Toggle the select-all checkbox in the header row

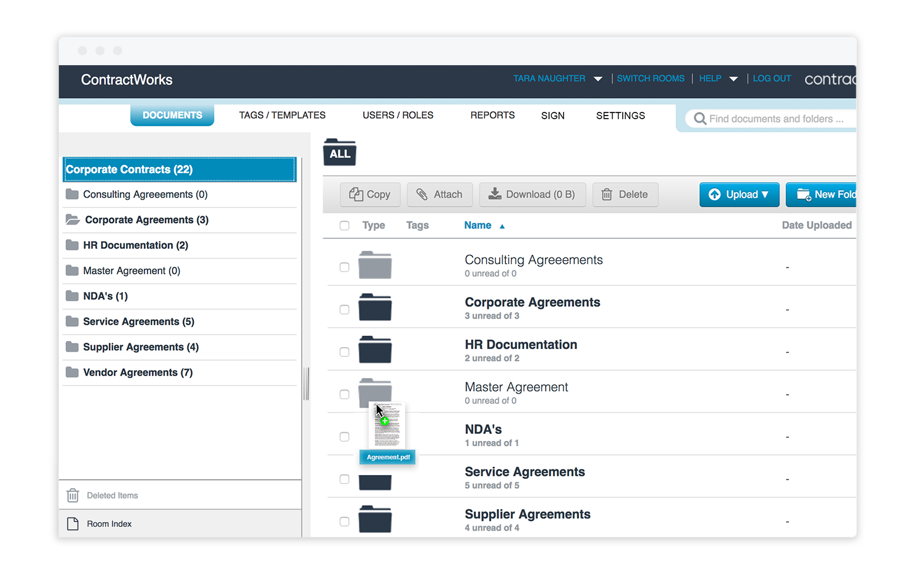pos(344,225)
